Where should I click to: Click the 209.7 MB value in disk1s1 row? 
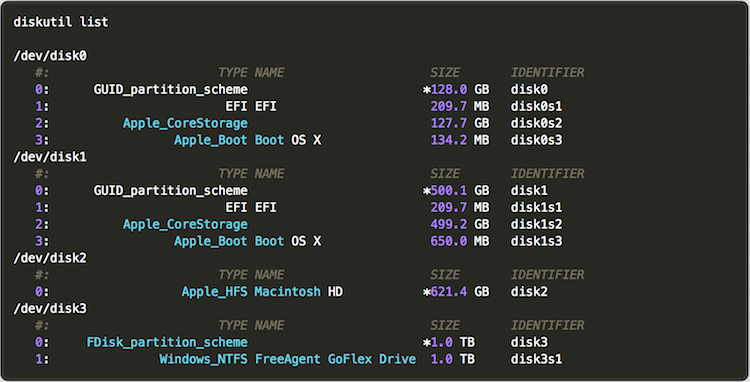pos(460,207)
